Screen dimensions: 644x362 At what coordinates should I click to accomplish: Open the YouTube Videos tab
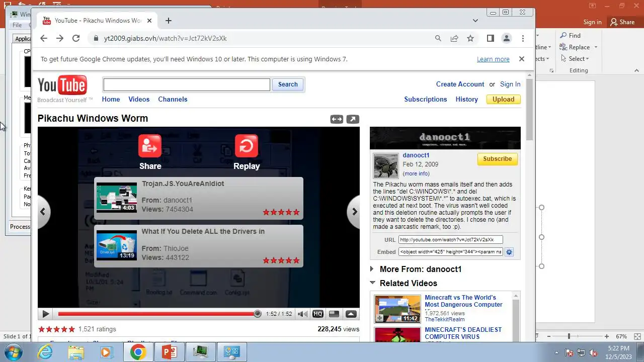139,99
